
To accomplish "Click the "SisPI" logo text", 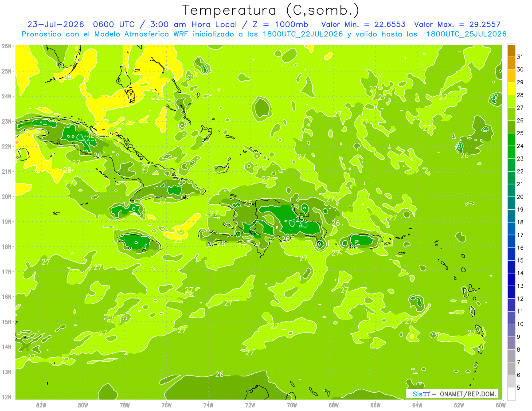I will pos(421,394).
